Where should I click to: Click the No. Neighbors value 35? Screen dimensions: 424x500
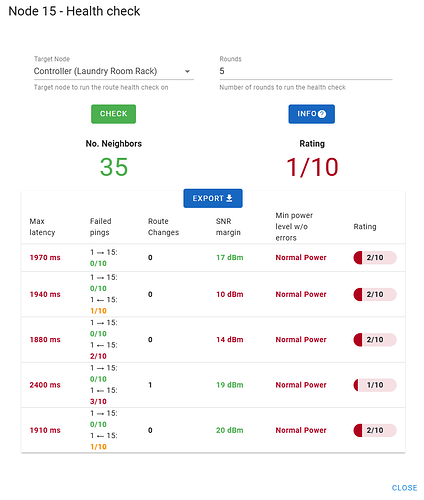(114, 167)
